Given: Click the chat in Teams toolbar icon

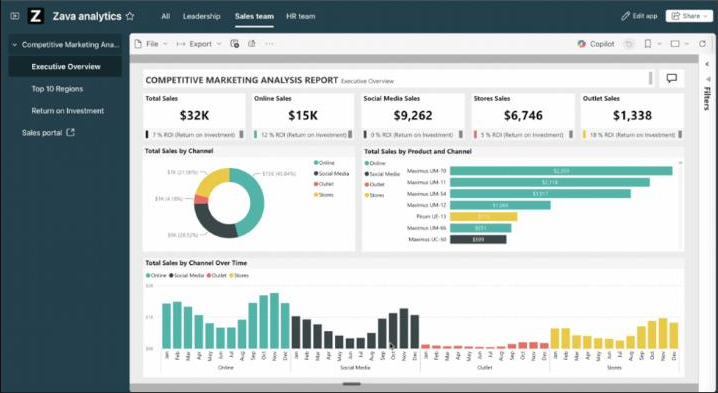Looking at the screenshot, I should pos(234,44).
